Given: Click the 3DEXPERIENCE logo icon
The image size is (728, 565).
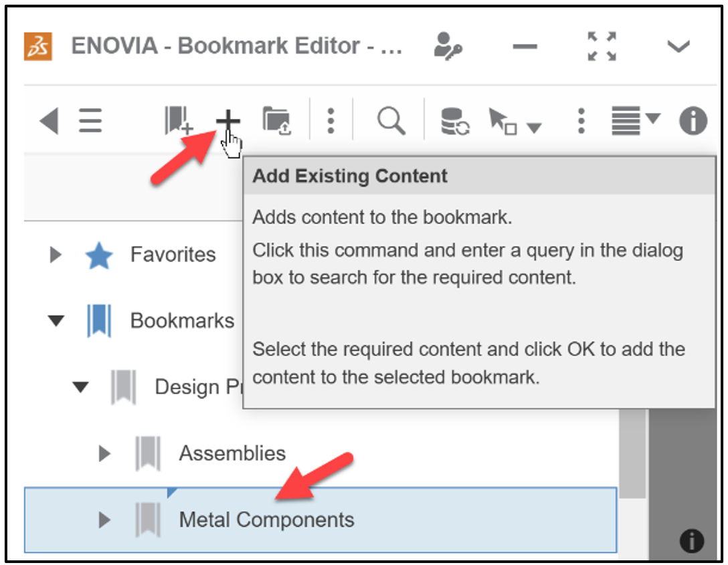Looking at the screenshot, I should point(37,45).
